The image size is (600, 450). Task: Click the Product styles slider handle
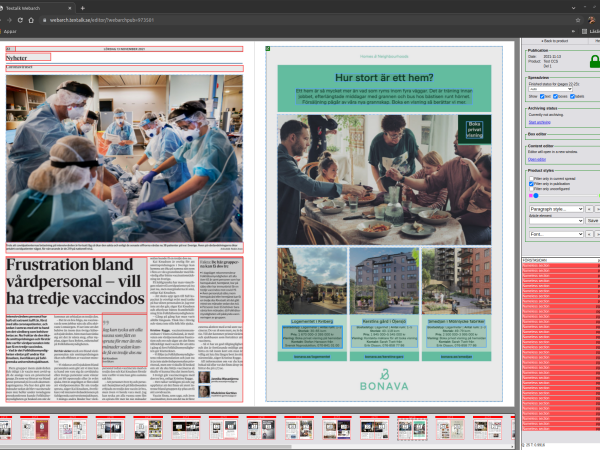[x=536, y=196]
